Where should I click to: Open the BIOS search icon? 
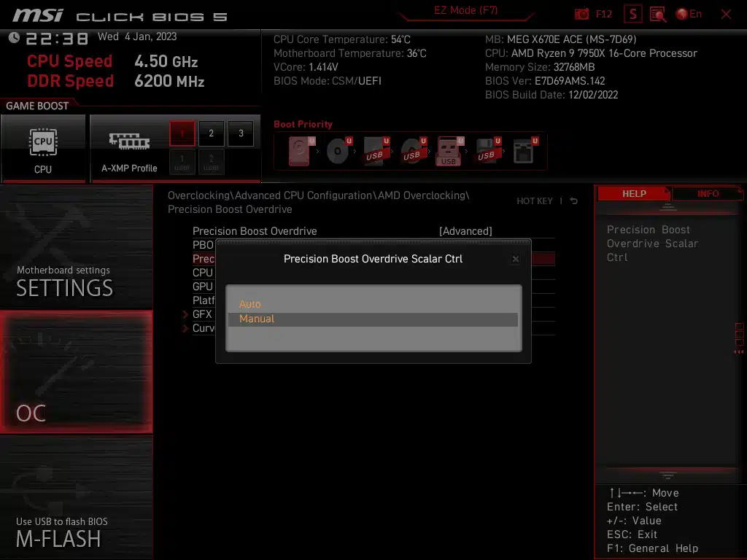tap(658, 15)
